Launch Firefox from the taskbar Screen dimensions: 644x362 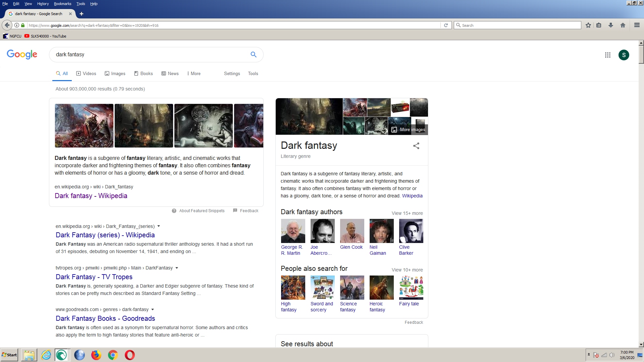96,355
